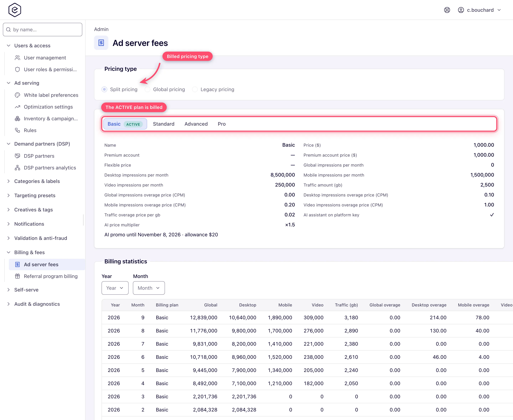Click the Mobile overage value 40.00
Image resolution: width=513 pixels, height=420 pixels.
(482, 330)
